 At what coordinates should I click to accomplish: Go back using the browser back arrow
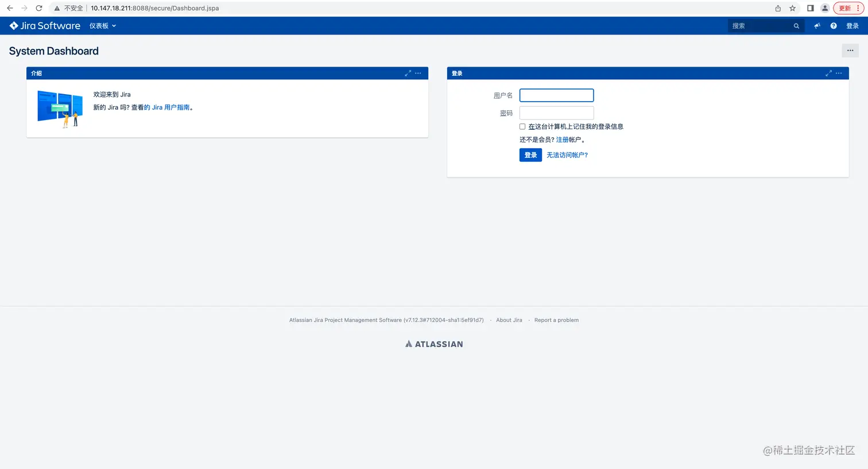click(x=10, y=8)
